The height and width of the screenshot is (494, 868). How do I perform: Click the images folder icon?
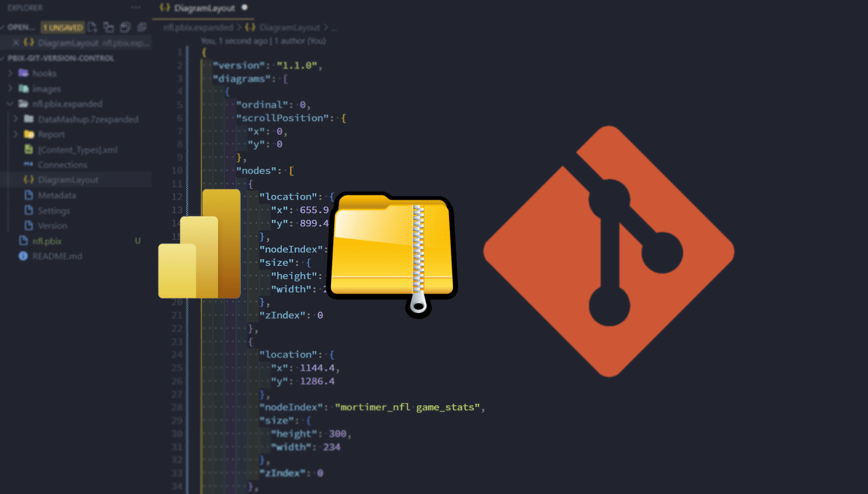click(24, 88)
